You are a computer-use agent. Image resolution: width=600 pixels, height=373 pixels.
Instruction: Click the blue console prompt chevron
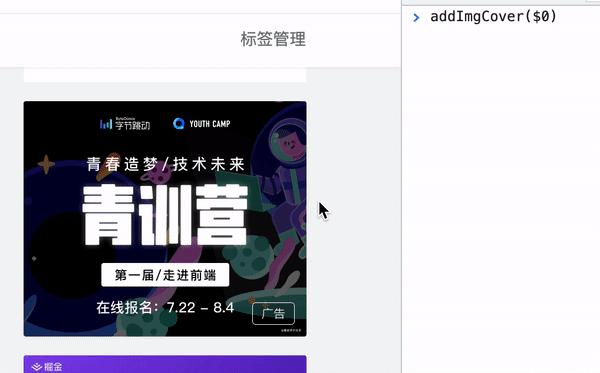[x=416, y=17]
